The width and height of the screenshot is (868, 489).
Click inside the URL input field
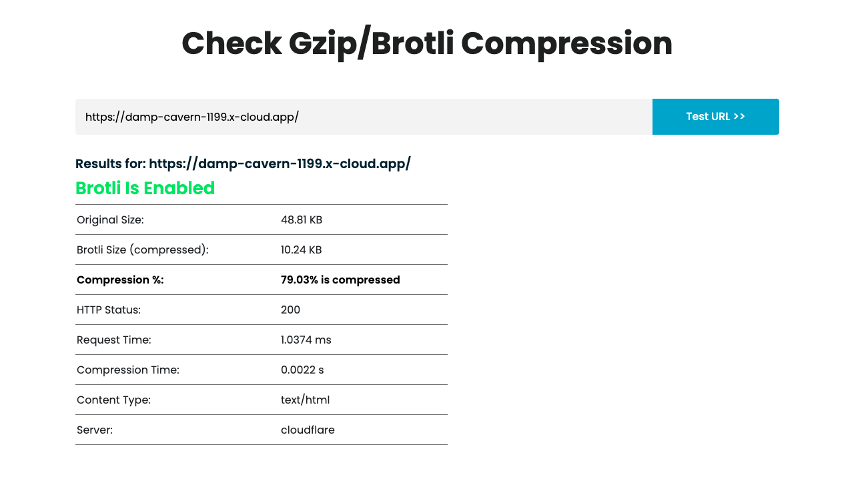point(364,116)
